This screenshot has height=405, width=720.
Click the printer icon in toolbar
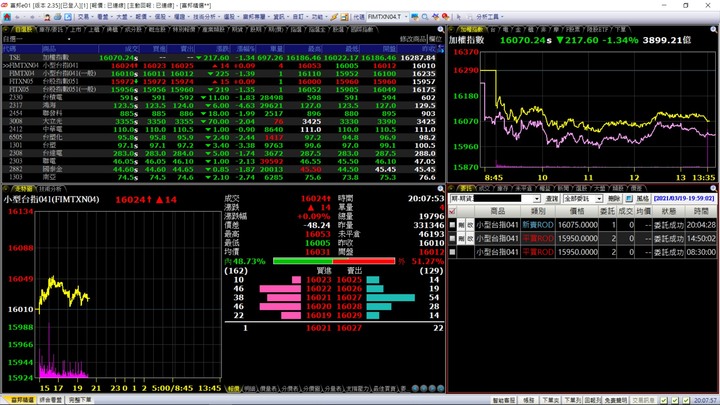point(57,17)
